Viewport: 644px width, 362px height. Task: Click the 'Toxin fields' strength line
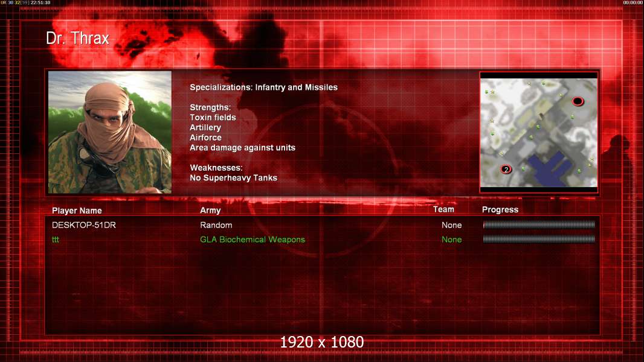[213, 118]
